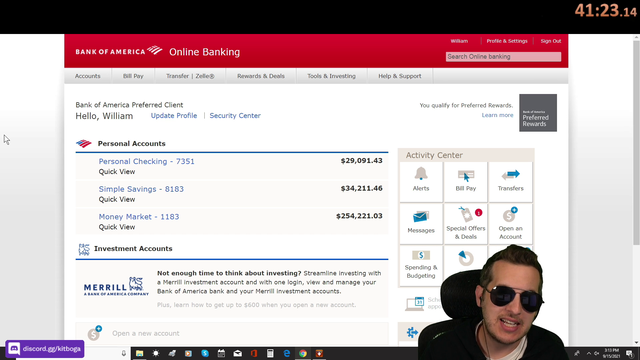Open Special Offers & Deals tile
640x360 pixels.
coord(466,223)
